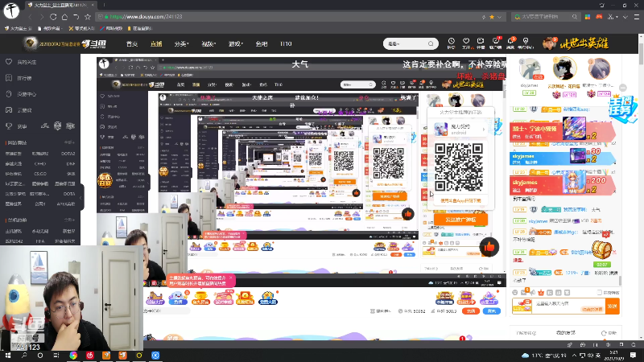This screenshot has width=644, height=362.
Task: Open the 鱼吧 nav item
Action: pyautogui.click(x=261, y=43)
